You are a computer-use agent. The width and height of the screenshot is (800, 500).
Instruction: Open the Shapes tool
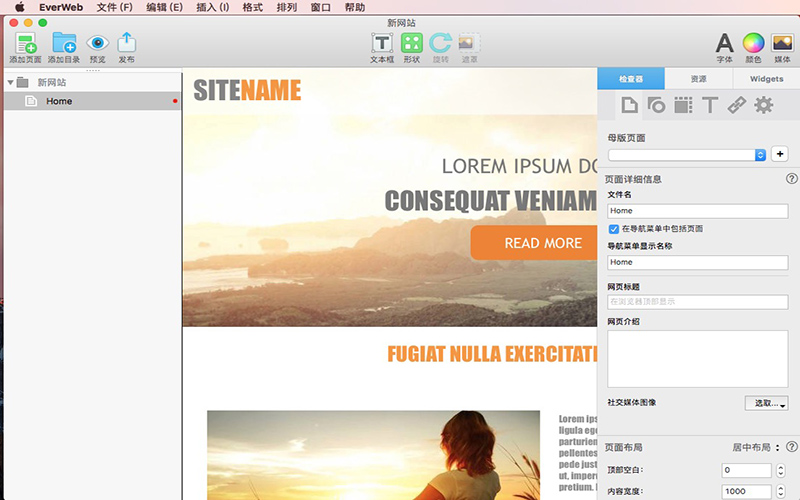point(412,43)
